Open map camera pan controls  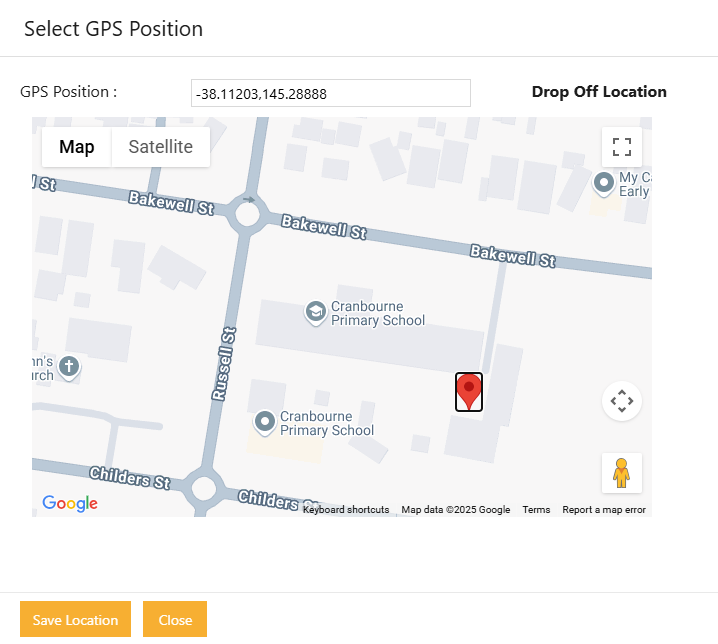(x=621, y=401)
